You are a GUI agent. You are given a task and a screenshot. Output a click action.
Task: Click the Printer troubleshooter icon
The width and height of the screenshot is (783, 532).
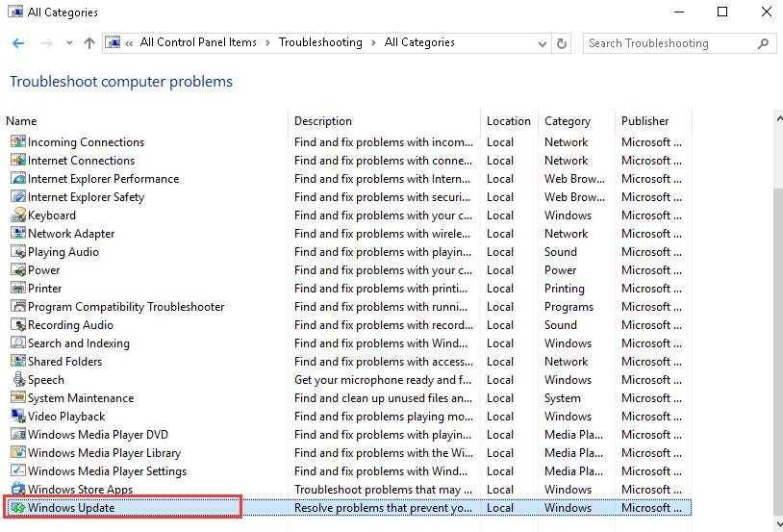pyautogui.click(x=17, y=289)
